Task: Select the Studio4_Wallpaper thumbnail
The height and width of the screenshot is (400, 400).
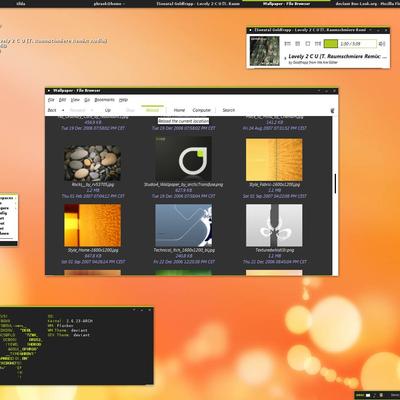Action: tap(184, 158)
